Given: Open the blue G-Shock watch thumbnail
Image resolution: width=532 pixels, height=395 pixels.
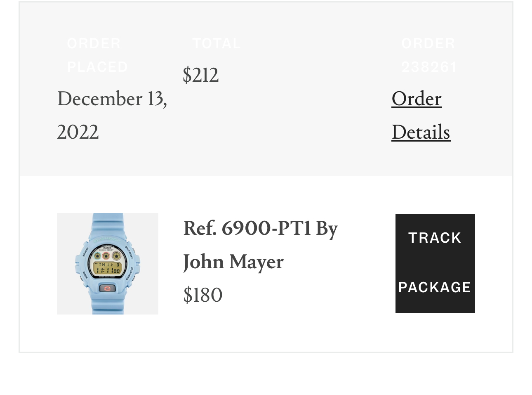Looking at the screenshot, I should 108,264.
